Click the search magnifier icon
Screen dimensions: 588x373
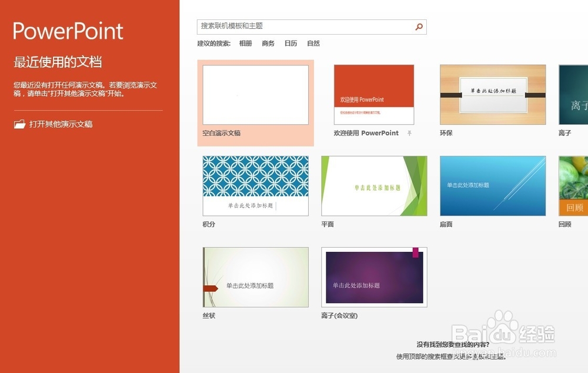click(x=419, y=26)
